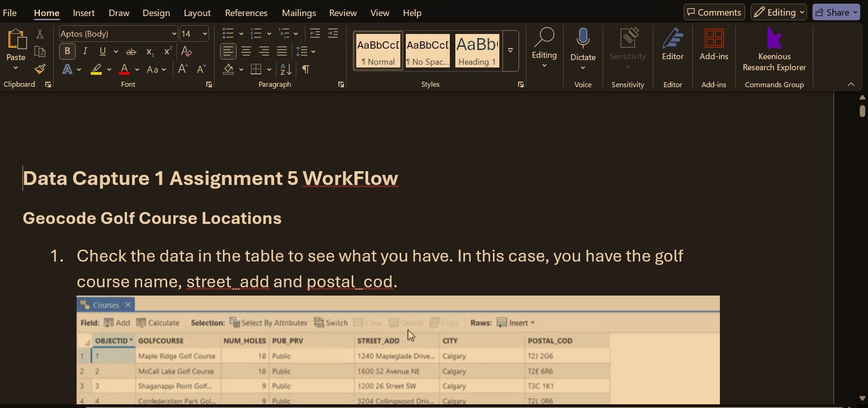Open the font name Aptos (Body) dropdown

pyautogui.click(x=174, y=34)
